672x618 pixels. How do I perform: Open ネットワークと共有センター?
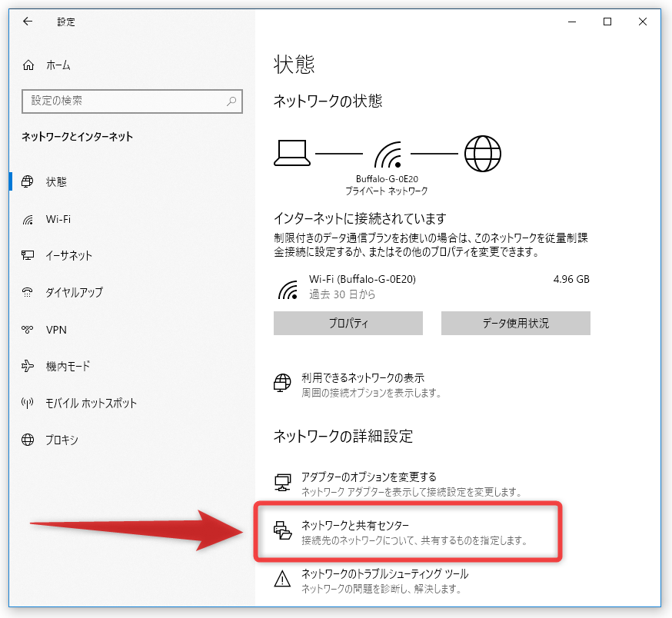355,525
